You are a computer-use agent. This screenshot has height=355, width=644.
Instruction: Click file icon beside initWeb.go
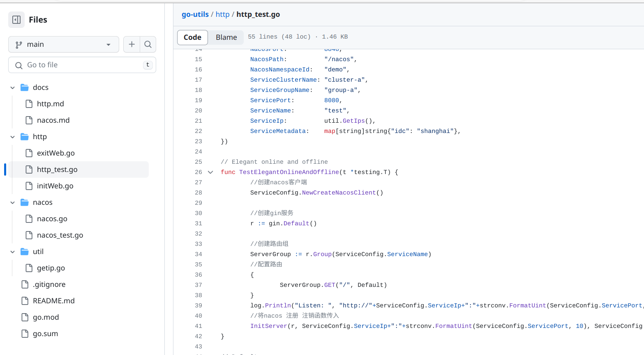[x=29, y=186]
